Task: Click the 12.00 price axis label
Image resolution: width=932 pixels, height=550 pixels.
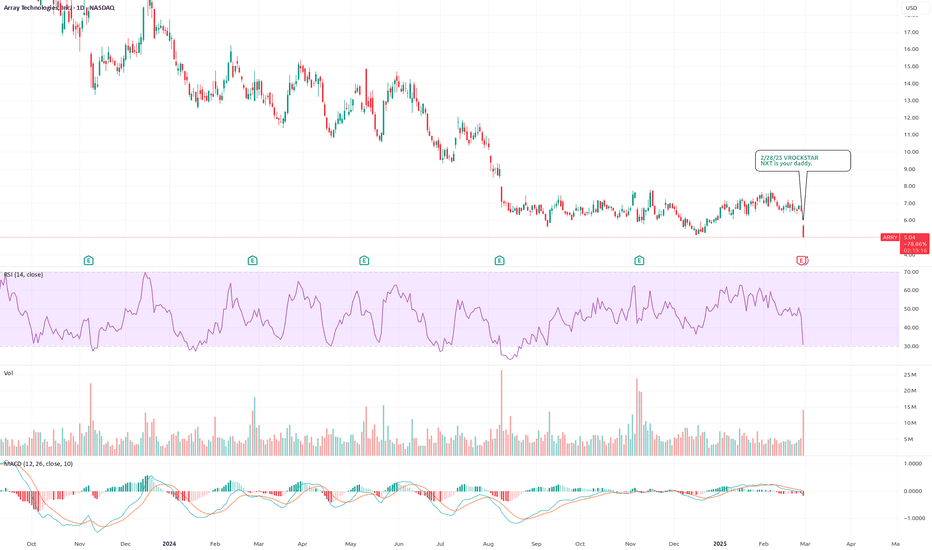Action: point(911,118)
